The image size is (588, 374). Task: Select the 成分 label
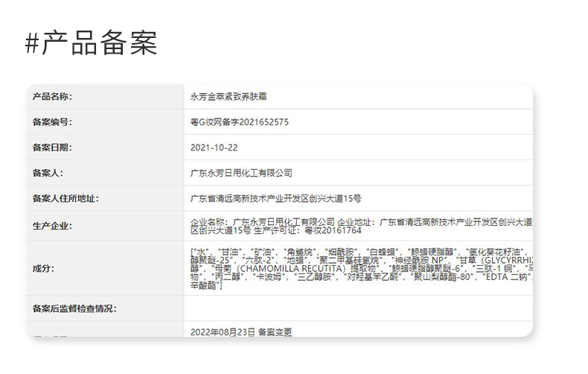(x=43, y=268)
